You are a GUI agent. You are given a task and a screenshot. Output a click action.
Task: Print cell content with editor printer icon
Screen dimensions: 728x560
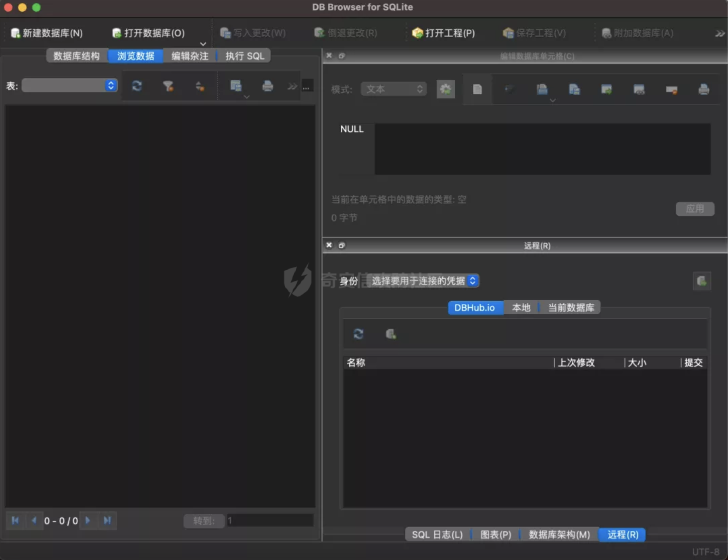tap(704, 89)
